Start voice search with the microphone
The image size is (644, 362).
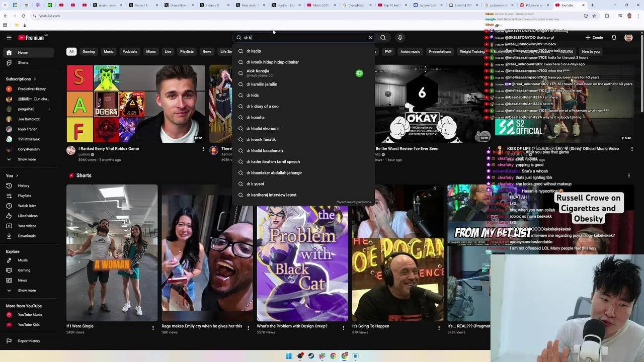[x=400, y=38]
